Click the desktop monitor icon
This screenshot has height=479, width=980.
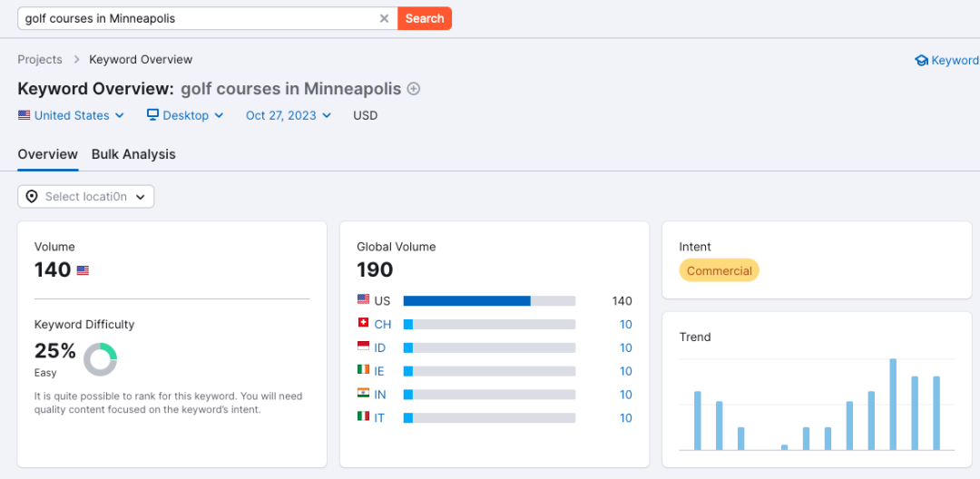tap(152, 115)
